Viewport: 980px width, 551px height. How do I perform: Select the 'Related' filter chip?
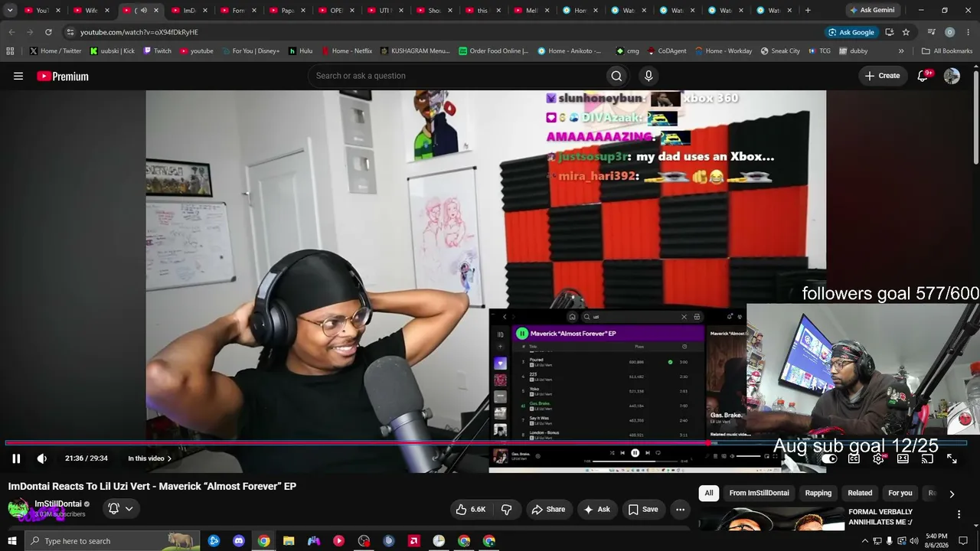(x=860, y=493)
